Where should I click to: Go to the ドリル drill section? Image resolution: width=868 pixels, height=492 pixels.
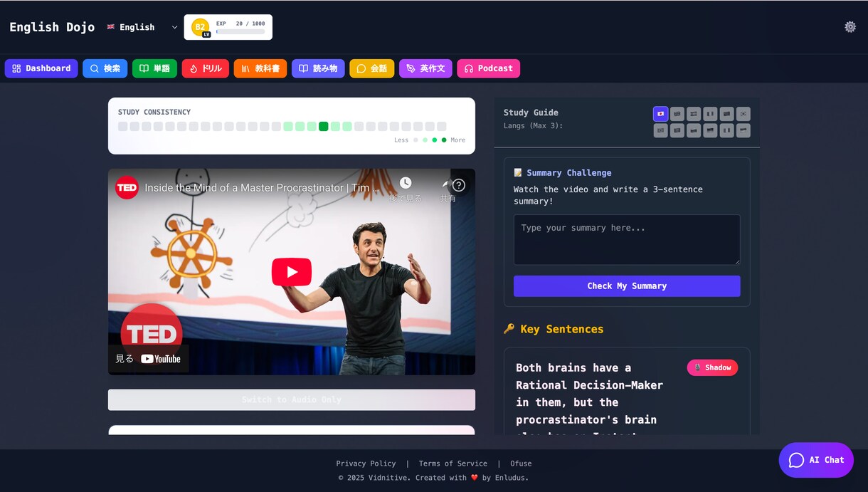pos(205,68)
